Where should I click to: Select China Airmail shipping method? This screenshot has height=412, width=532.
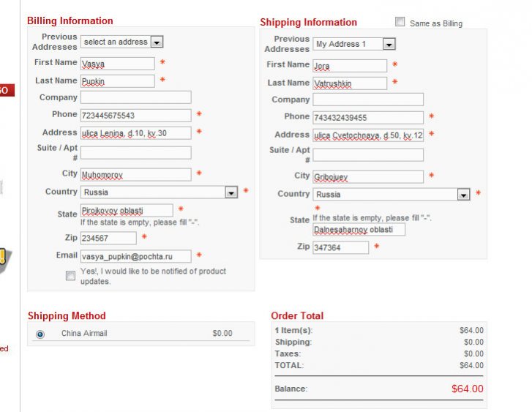click(40, 334)
